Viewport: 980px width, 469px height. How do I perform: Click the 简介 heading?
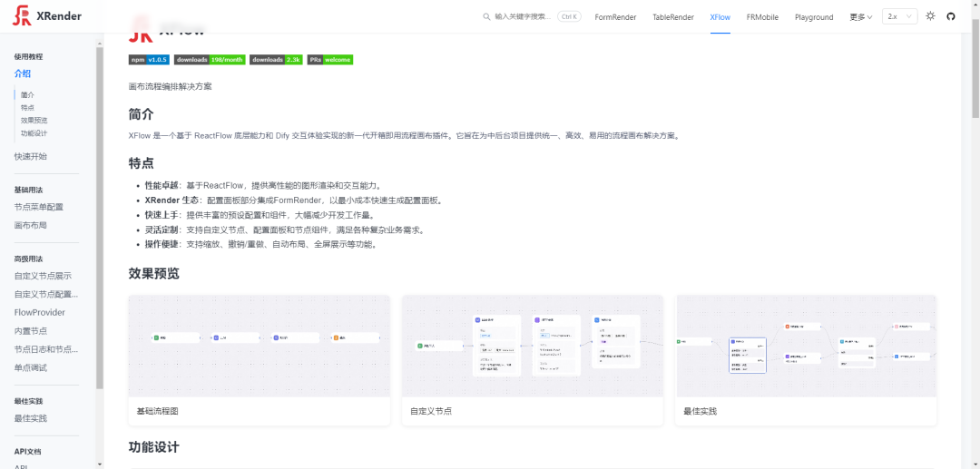pyautogui.click(x=142, y=114)
